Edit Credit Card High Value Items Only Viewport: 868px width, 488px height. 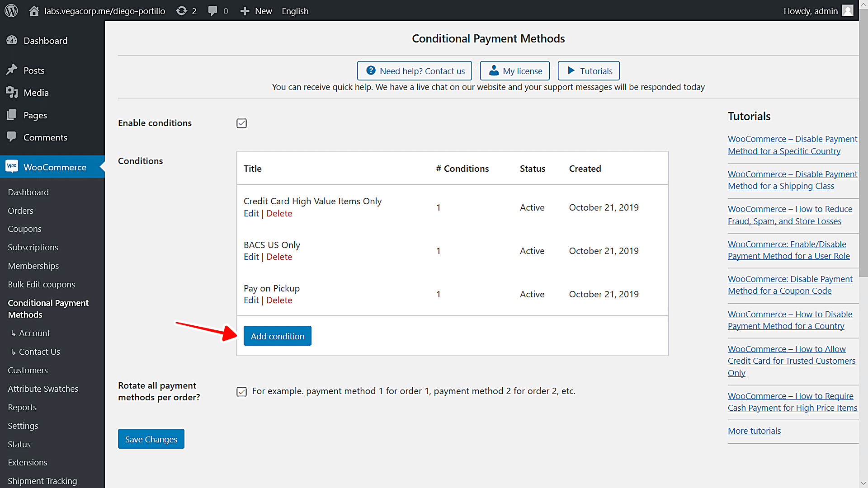tap(251, 213)
